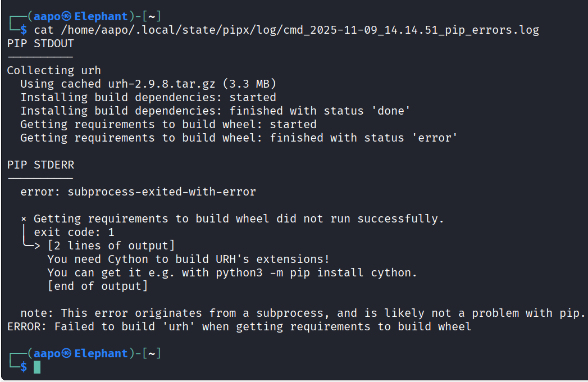Click the 'Collecting urh' line
This screenshot has width=588, height=382.
(x=54, y=70)
